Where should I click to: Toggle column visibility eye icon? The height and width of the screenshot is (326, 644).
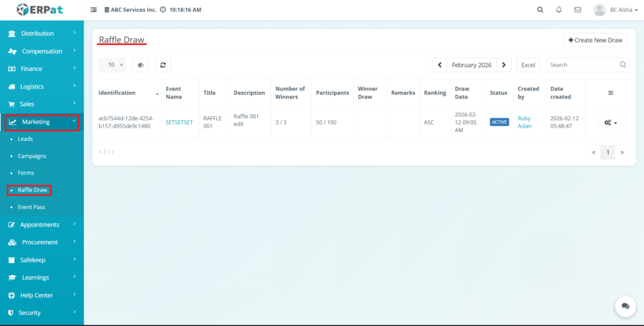[140, 65]
